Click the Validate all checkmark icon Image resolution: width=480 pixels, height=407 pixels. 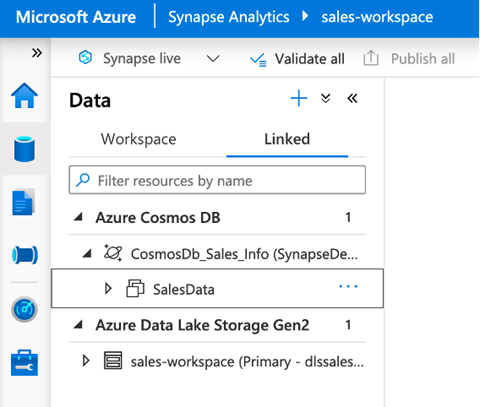[x=258, y=60]
